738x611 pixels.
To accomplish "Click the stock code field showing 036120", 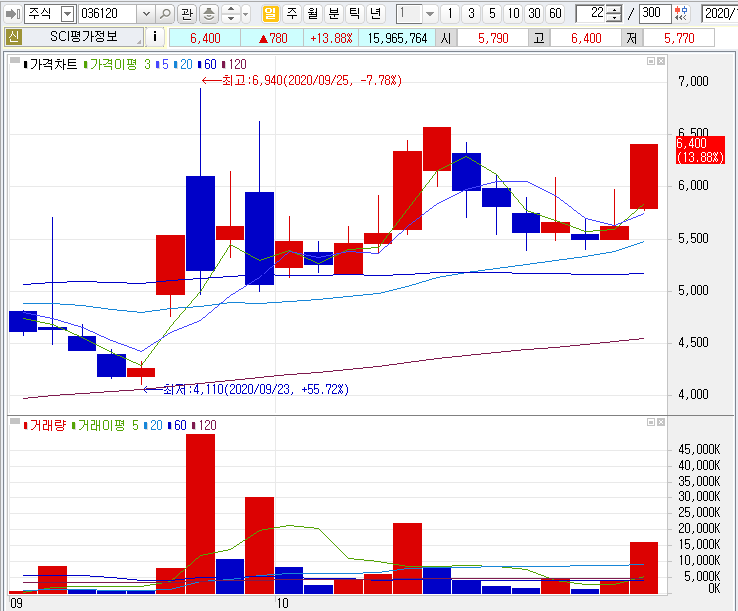I will [x=108, y=14].
